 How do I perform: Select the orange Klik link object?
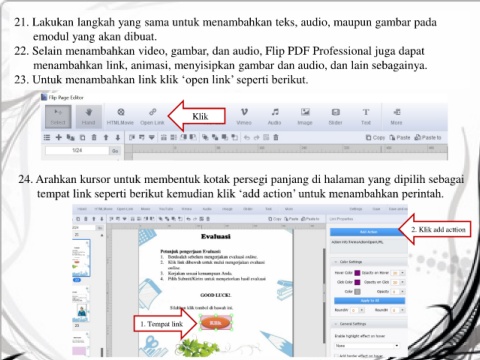216,323
